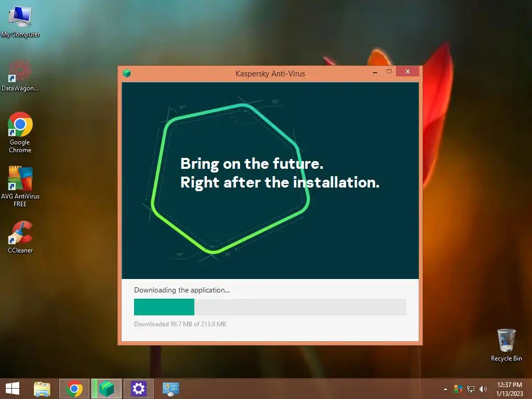
Task: Click the Kaspersky installer taskbar icon
Action: (x=107, y=389)
